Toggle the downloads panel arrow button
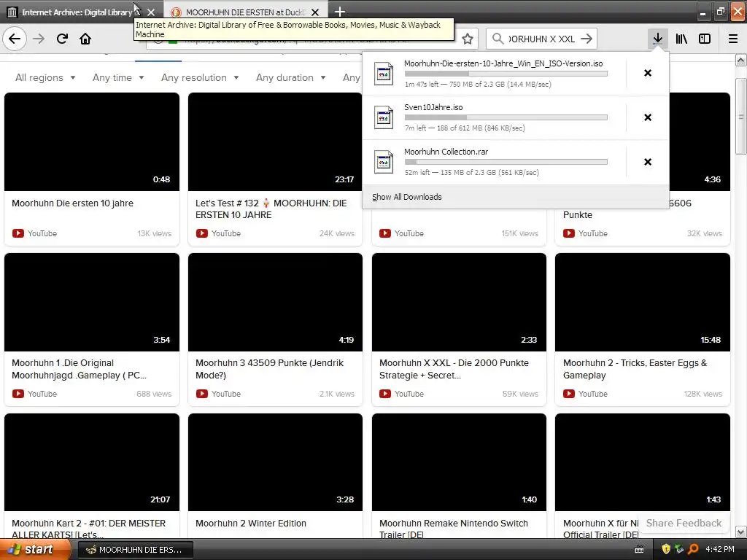 (x=657, y=39)
